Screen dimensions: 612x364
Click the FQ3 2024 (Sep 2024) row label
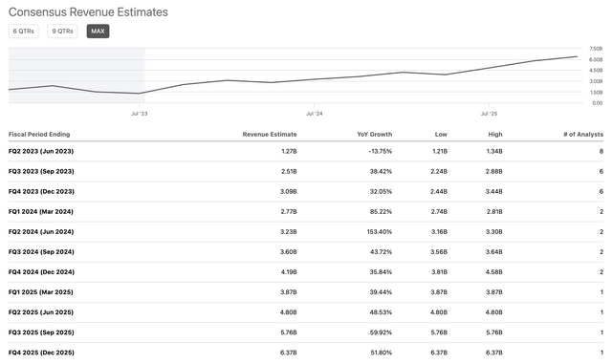point(41,252)
